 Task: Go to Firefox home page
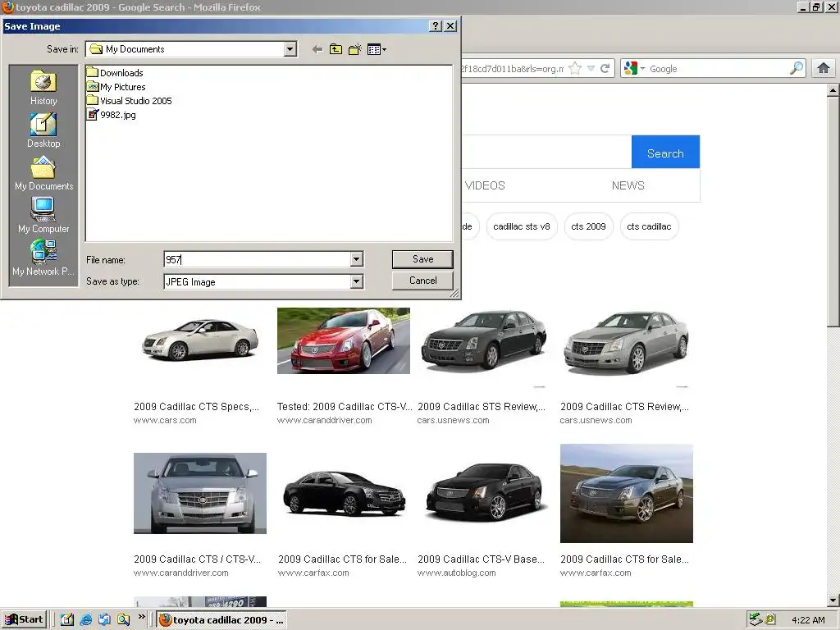[824, 69]
